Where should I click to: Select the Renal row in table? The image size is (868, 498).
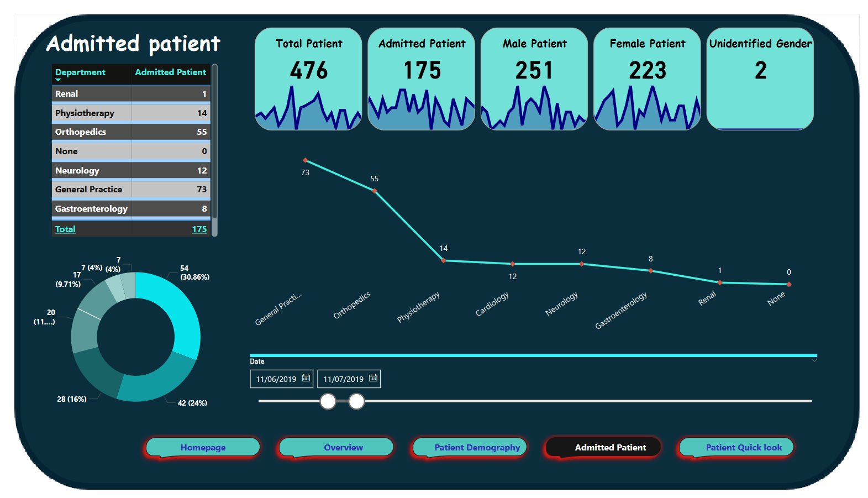(131, 94)
